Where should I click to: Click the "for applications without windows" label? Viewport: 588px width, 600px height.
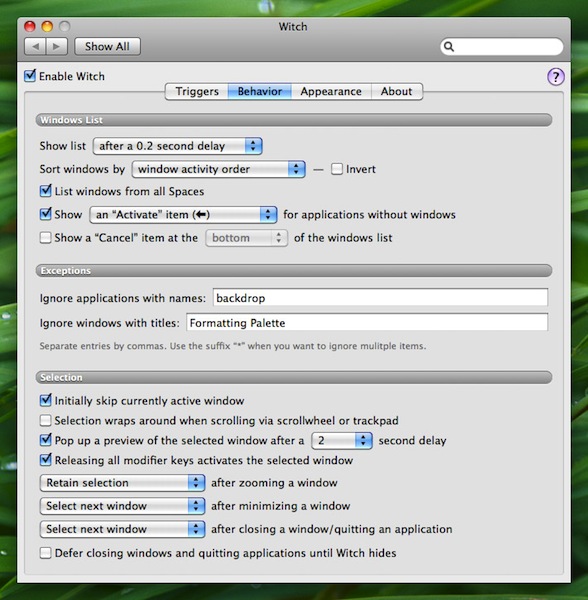pyautogui.click(x=369, y=215)
